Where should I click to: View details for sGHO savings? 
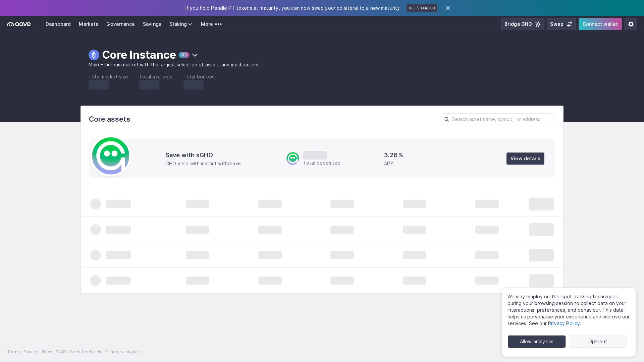[525, 159]
